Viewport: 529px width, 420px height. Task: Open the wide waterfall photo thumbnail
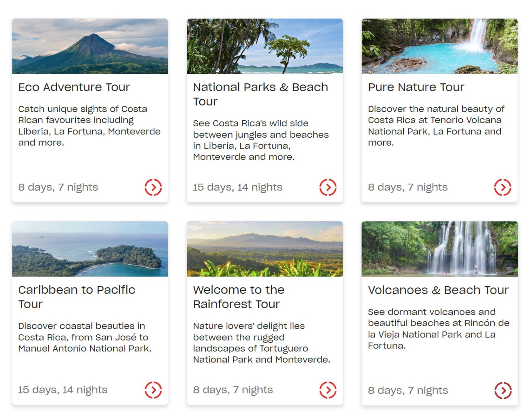pyautogui.click(x=439, y=249)
